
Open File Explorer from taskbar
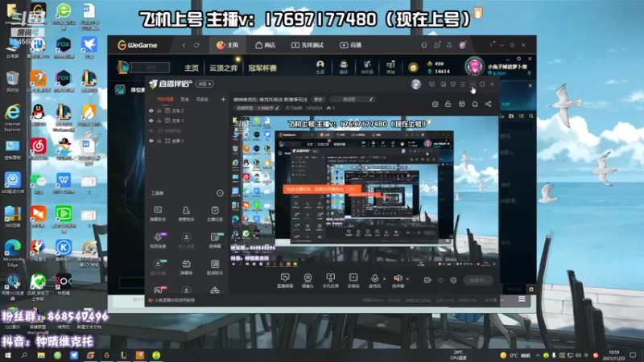pyautogui.click(x=41, y=356)
